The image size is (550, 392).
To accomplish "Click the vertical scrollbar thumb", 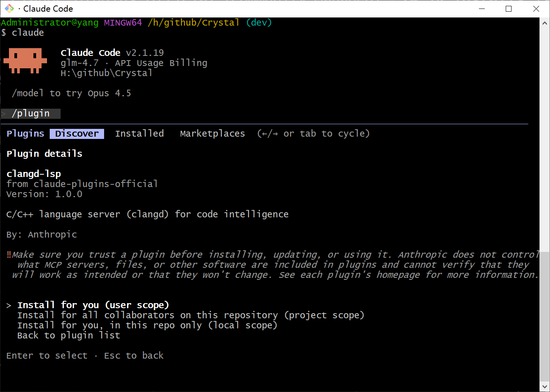I will click(545, 316).
